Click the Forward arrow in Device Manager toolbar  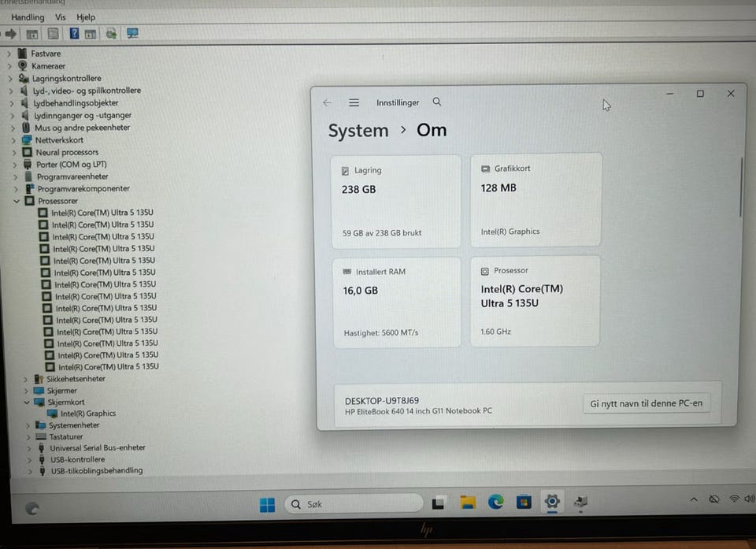coord(10,34)
